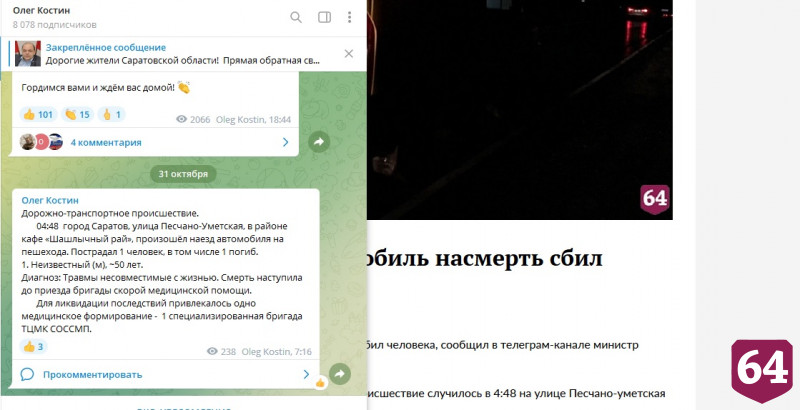The image size is (800, 410).
Task: Click the clapping hands 15 reaction
Action: pyautogui.click(x=78, y=115)
